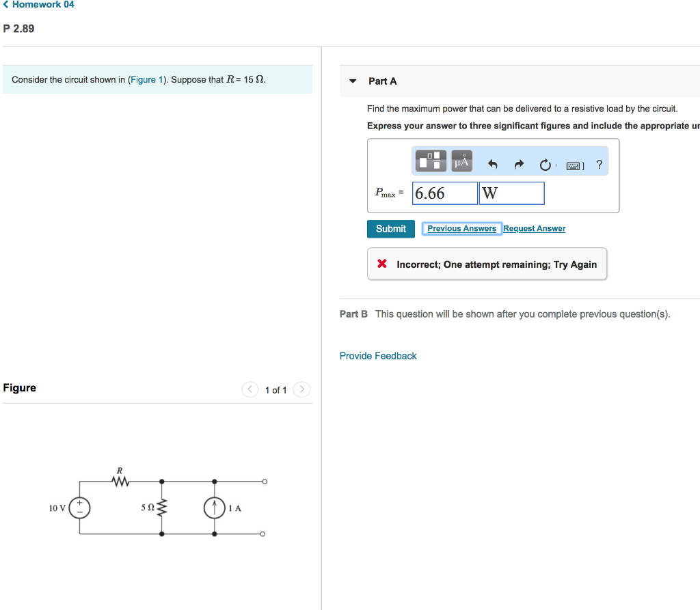The height and width of the screenshot is (610, 700).
Task: Click the red X incorrect indicator
Action: click(x=381, y=264)
